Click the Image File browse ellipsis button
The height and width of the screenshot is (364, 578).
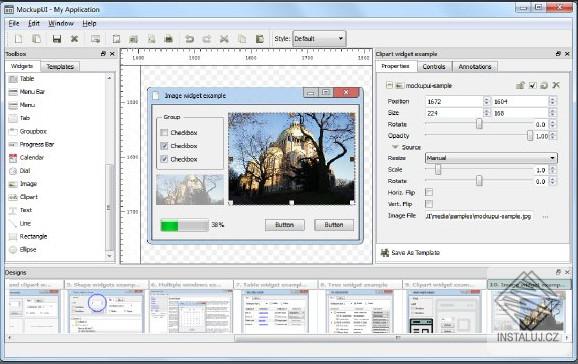click(x=545, y=216)
